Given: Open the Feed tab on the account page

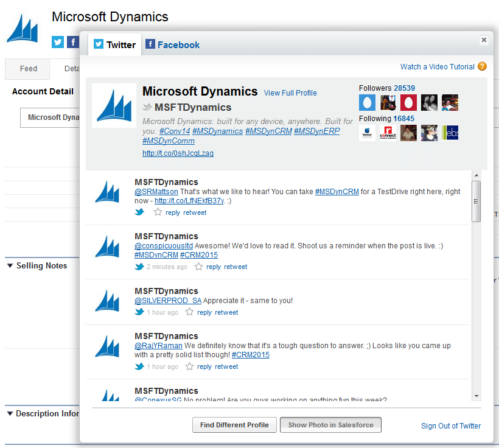Looking at the screenshot, I should click(x=27, y=69).
